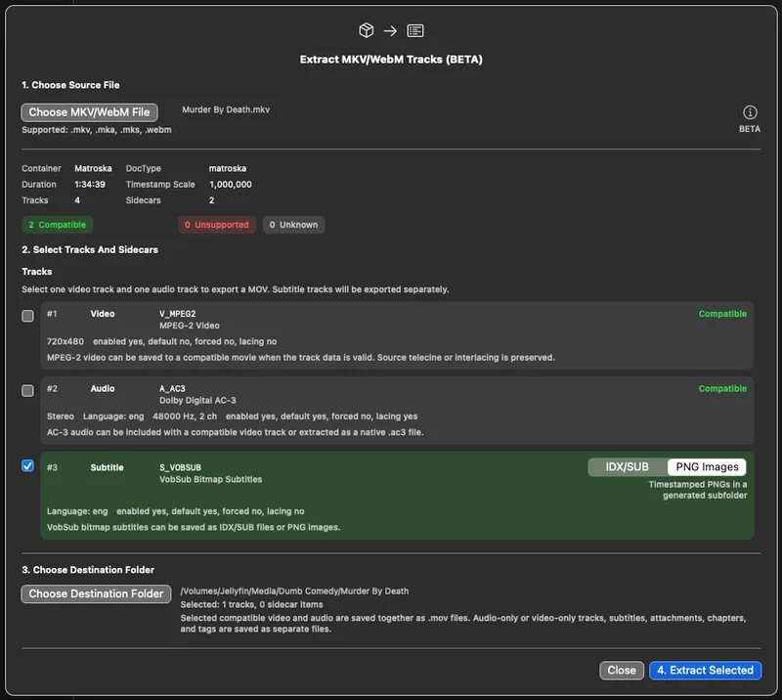Click the Extract MKV/WebM Tracks (BETA) title
Screen dimensions: 782x700
(391, 60)
